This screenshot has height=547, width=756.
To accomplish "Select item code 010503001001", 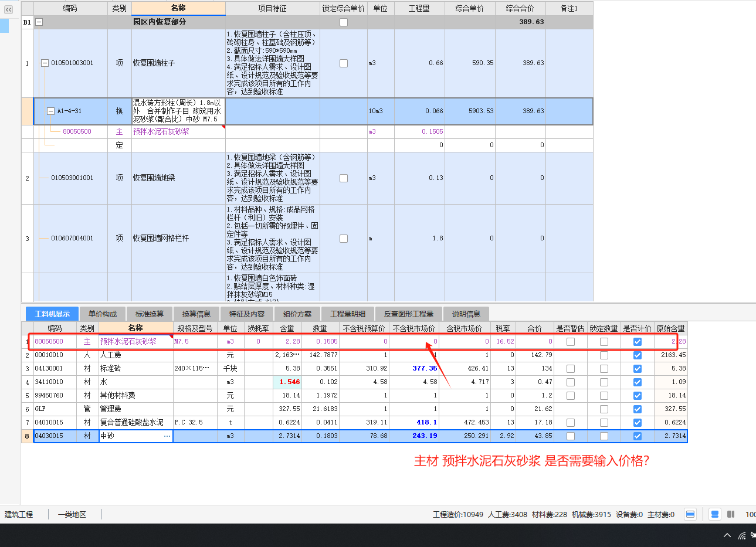I will coord(72,178).
